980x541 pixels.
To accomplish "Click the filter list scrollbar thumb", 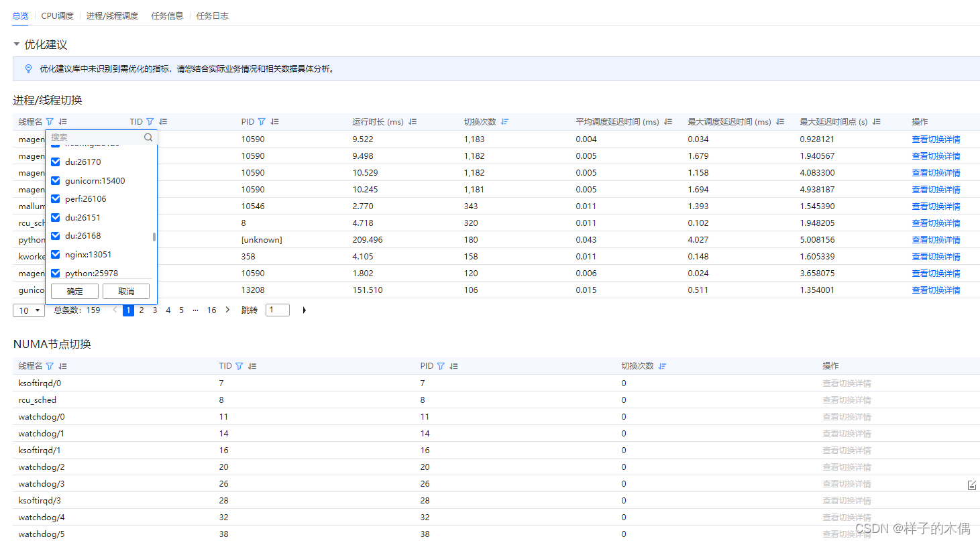I will coord(154,237).
